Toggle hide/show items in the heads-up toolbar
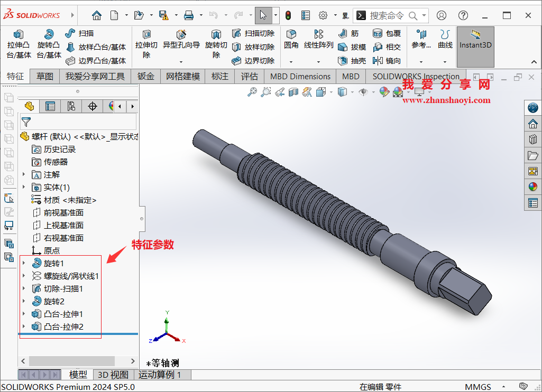Image resolution: width=542 pixels, height=392 pixels. click(362, 92)
